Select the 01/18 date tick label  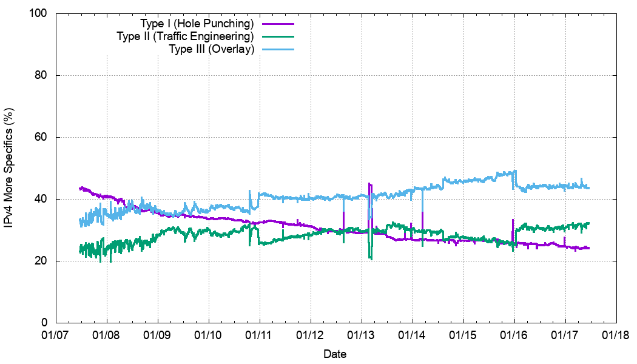pos(616,335)
